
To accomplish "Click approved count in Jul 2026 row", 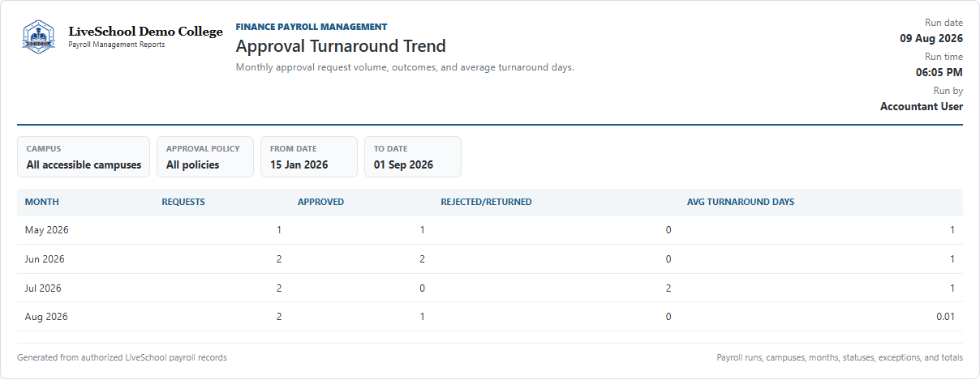I will 422,288.
